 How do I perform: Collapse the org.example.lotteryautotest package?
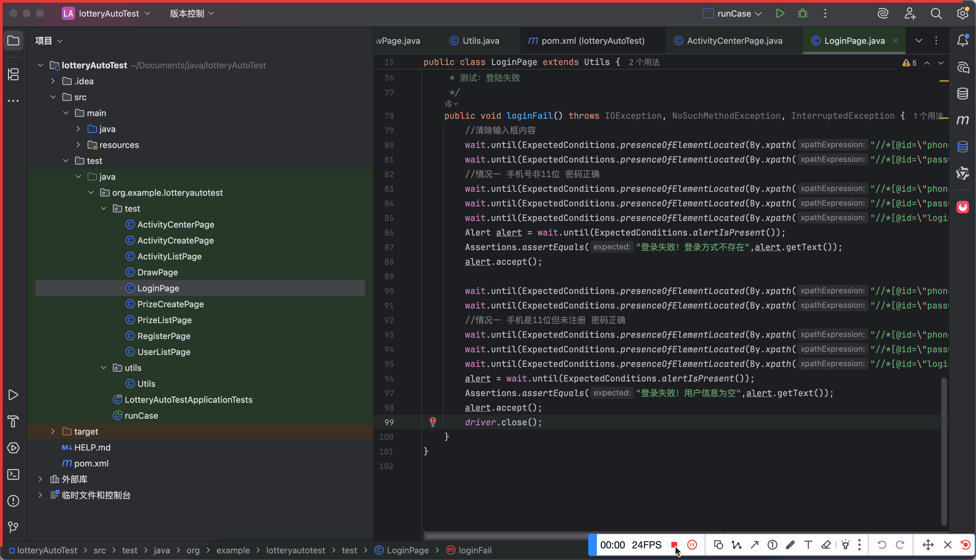coord(91,192)
